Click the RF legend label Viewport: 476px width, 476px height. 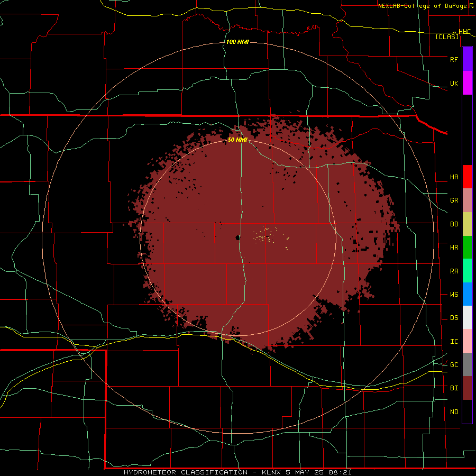pos(454,59)
